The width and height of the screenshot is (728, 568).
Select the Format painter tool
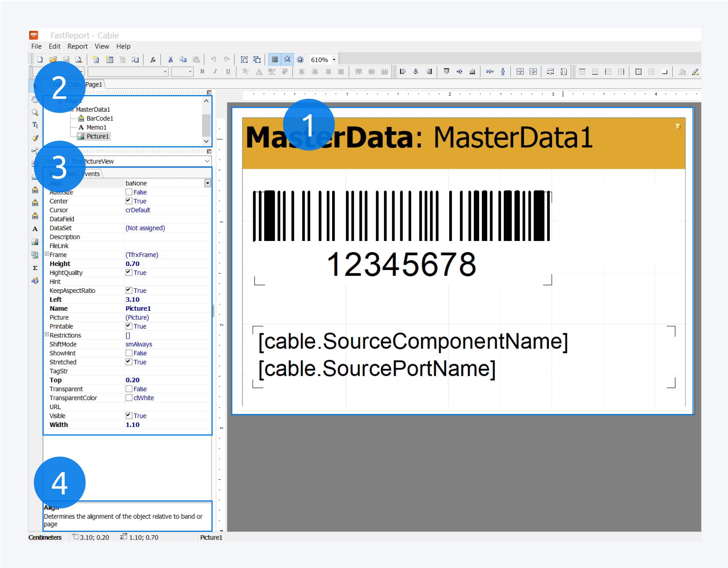35,138
